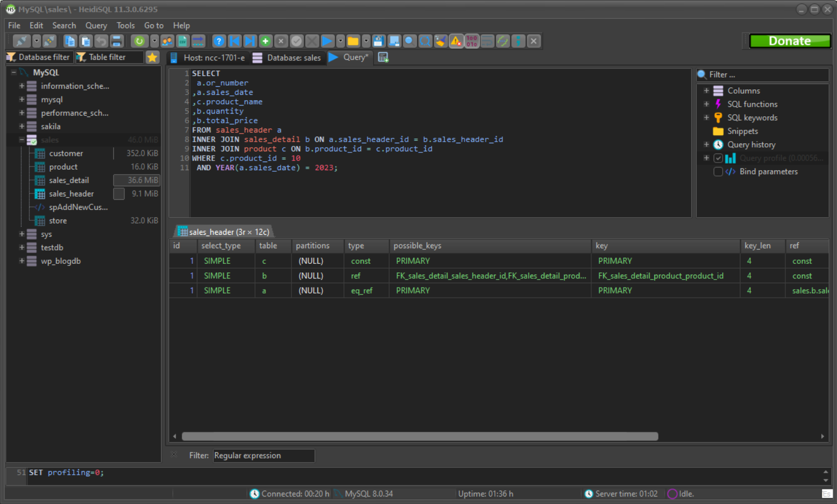Click the green Refresh icon

pyautogui.click(x=140, y=41)
